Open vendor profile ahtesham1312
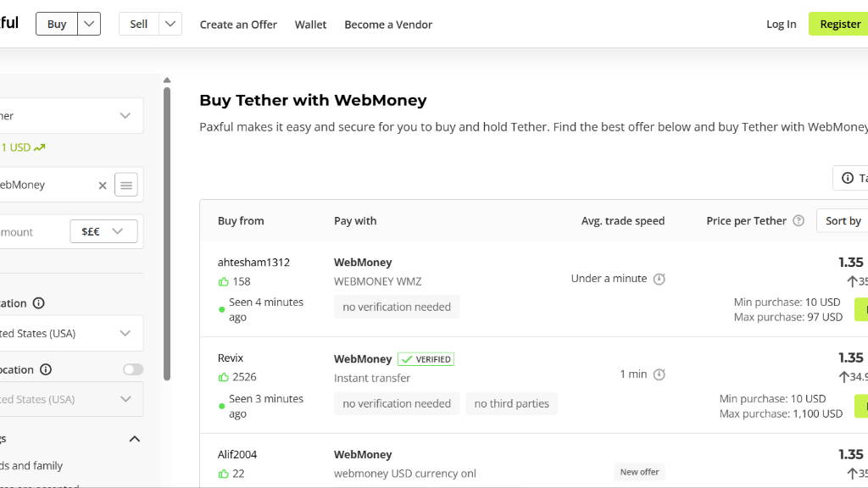The height and width of the screenshot is (488, 868). pos(253,263)
